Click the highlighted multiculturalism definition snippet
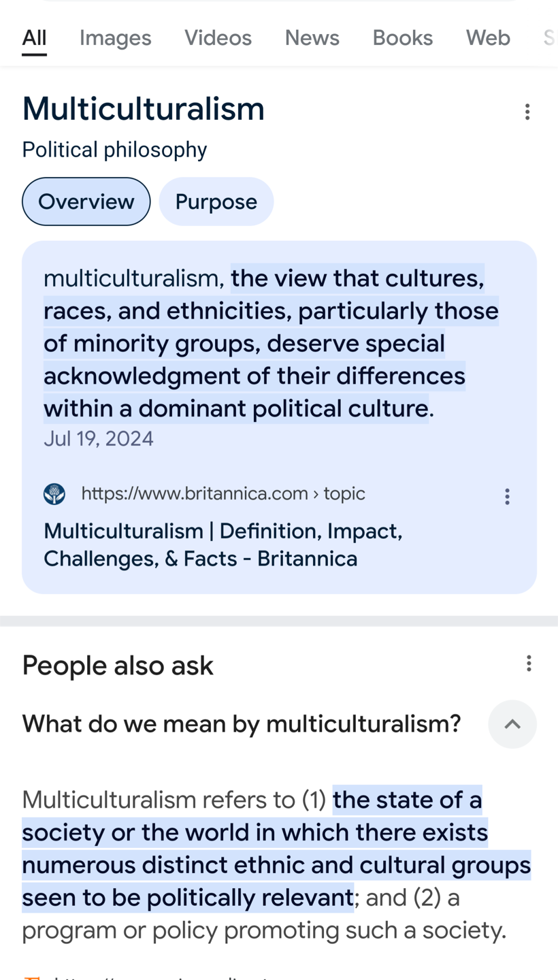Viewport: 558px width, 980px height. click(271, 344)
